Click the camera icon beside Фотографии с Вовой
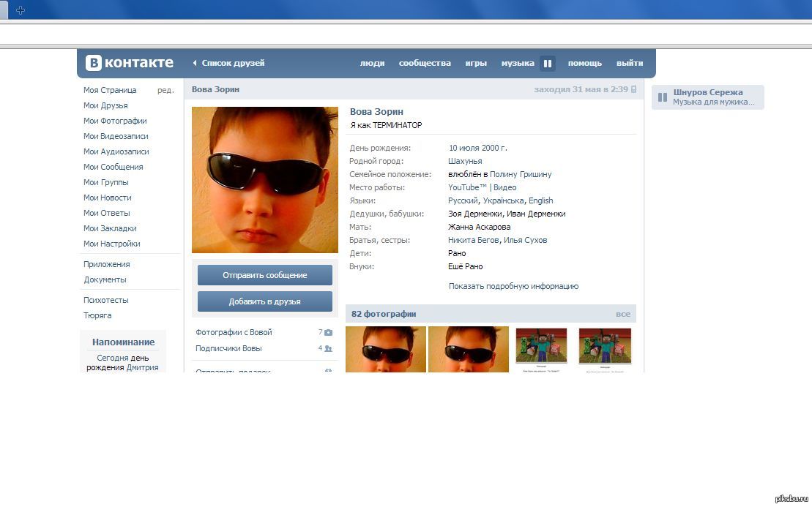The width and height of the screenshot is (812, 507). coord(328,332)
